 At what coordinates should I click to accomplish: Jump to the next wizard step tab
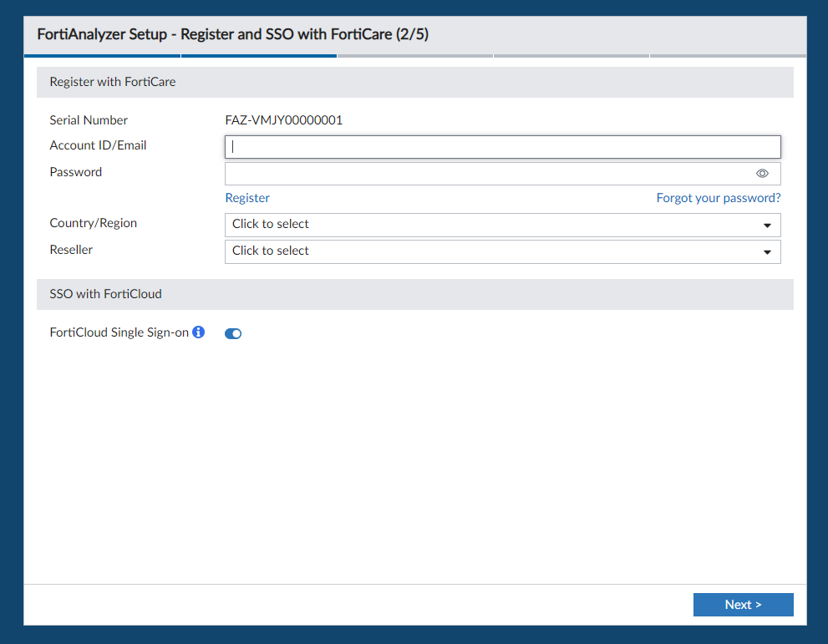(x=415, y=55)
